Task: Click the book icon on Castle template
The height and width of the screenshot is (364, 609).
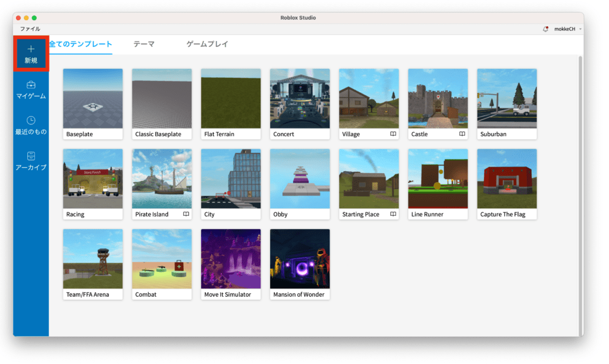Action: tap(462, 134)
